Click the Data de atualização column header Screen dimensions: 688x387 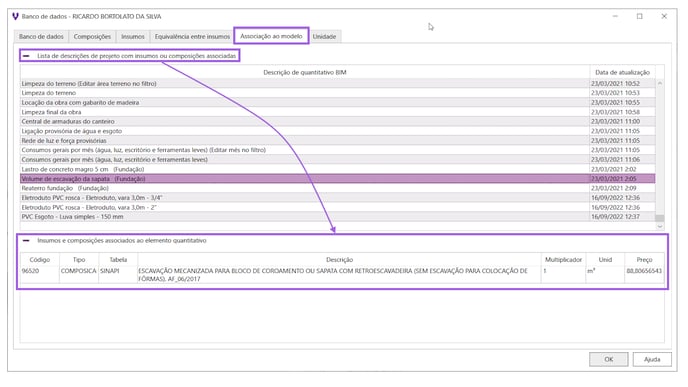(622, 72)
